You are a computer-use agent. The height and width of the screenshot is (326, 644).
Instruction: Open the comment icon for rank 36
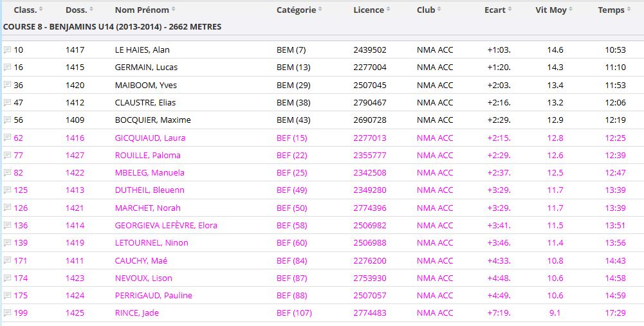tap(7, 86)
